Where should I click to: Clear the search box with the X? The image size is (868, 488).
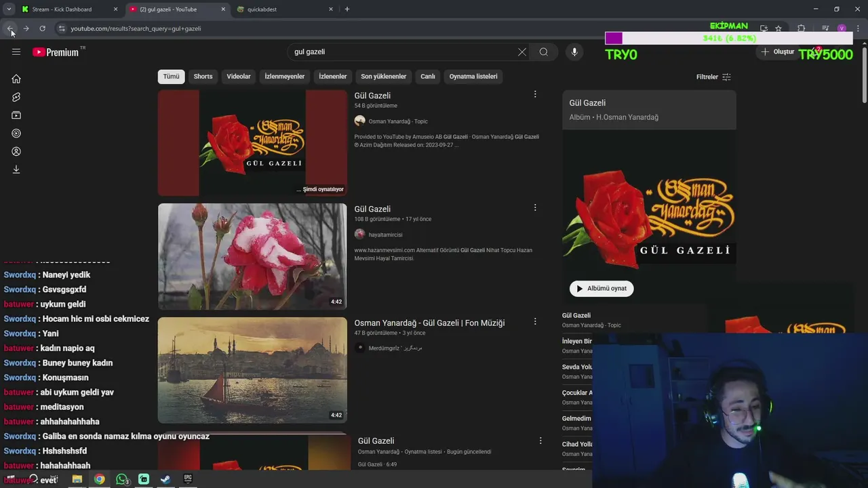tap(522, 52)
